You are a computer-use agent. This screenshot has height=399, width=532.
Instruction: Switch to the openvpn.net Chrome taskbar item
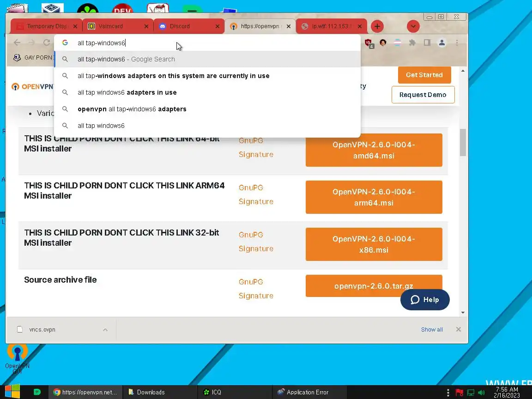(x=85, y=392)
